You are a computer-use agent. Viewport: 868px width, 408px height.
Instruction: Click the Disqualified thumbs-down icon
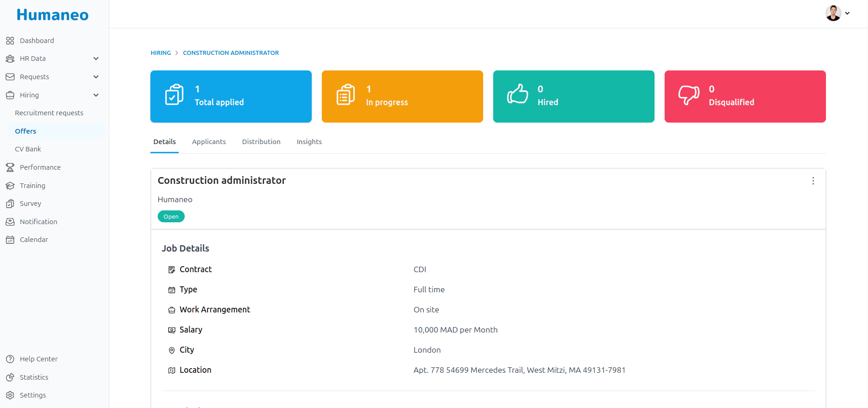(689, 95)
